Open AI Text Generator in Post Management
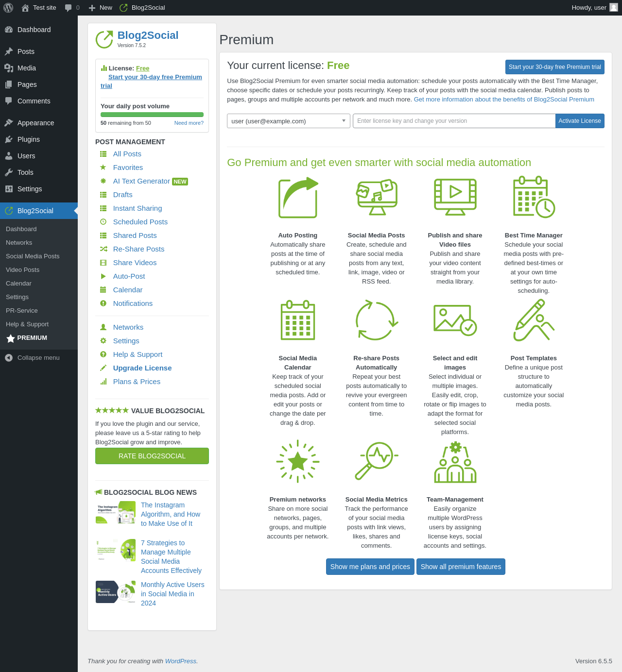 tap(141, 181)
